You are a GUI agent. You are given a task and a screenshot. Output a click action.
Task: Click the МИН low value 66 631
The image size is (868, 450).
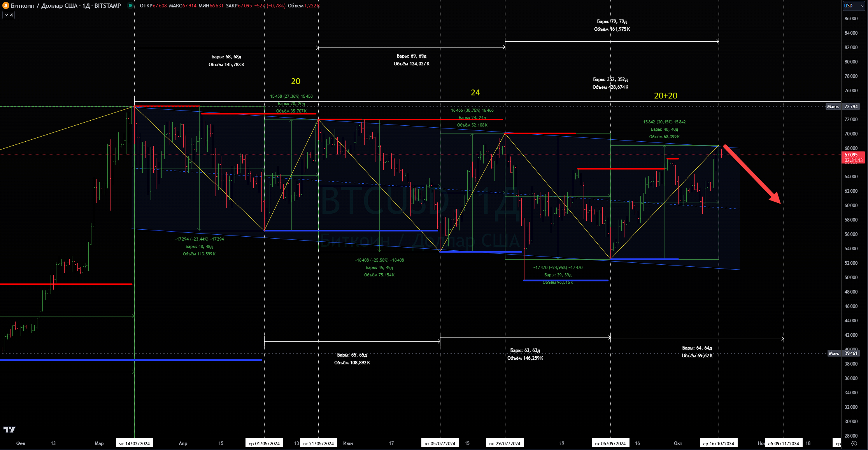(x=216, y=6)
